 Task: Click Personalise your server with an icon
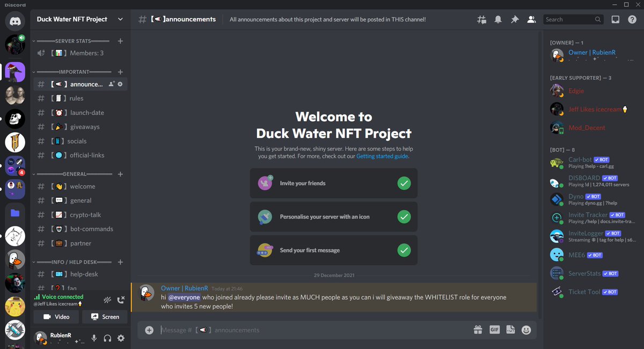click(x=333, y=217)
